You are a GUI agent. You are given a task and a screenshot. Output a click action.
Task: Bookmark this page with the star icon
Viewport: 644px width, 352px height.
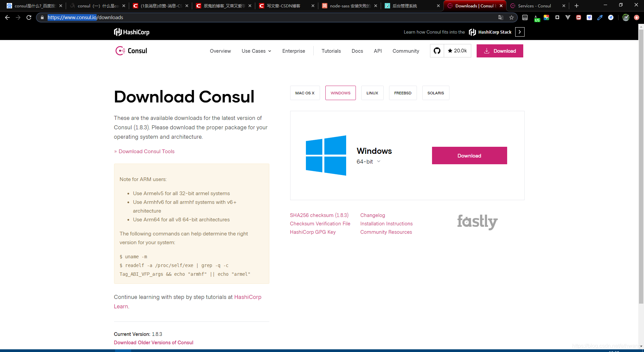(x=511, y=17)
